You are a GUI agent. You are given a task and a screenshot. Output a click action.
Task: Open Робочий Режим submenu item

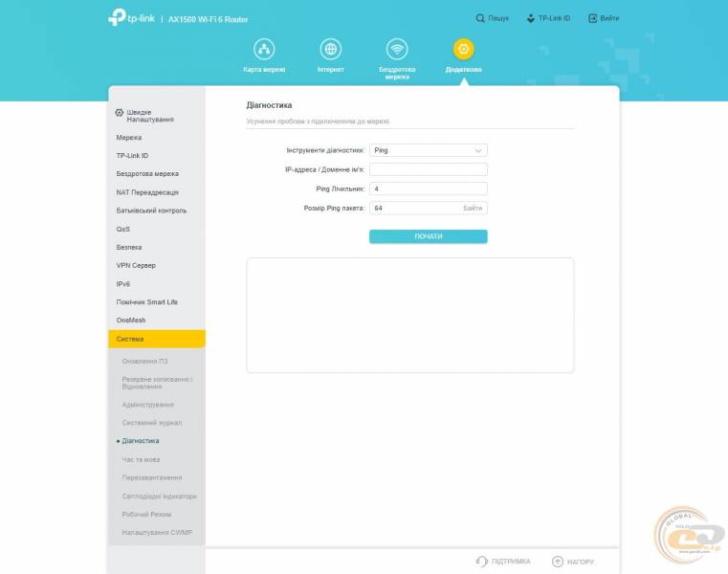tap(146, 514)
